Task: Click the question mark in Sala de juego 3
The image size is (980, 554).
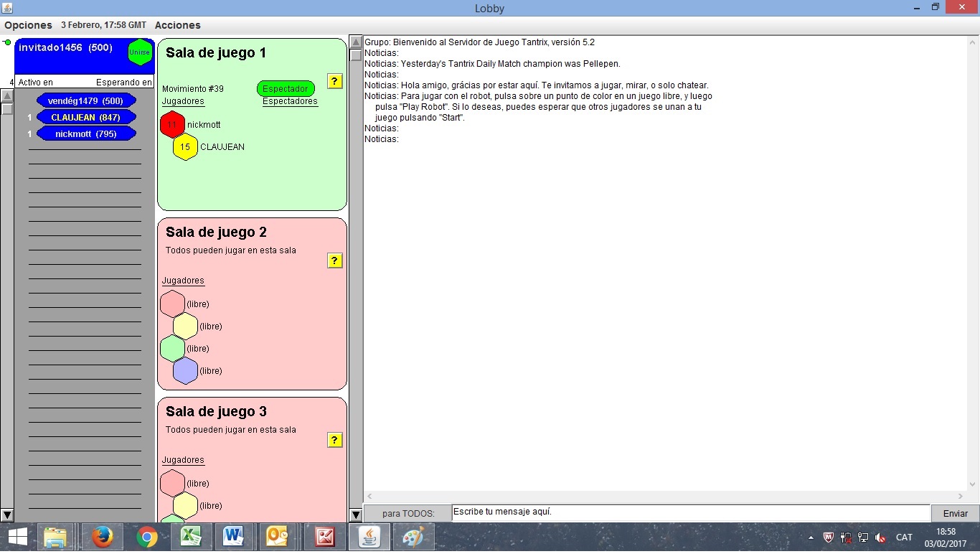Action: (334, 440)
